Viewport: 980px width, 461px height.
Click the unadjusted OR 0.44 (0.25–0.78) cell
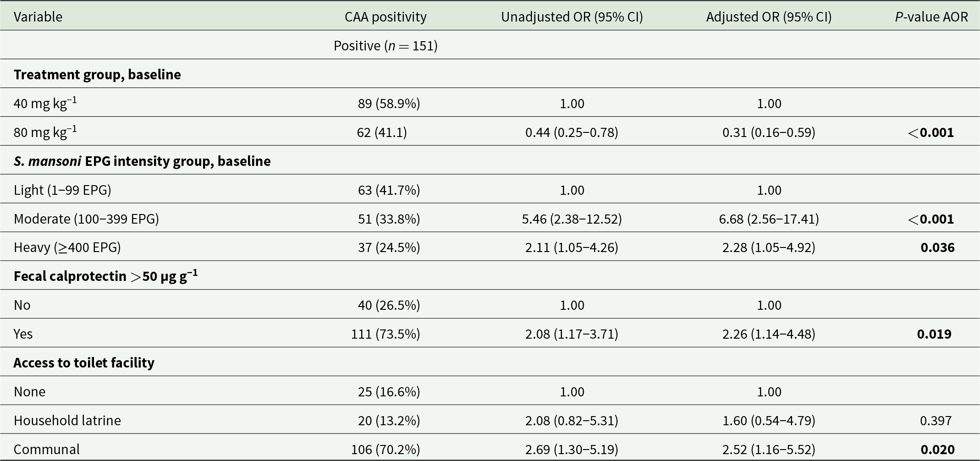coord(572,132)
